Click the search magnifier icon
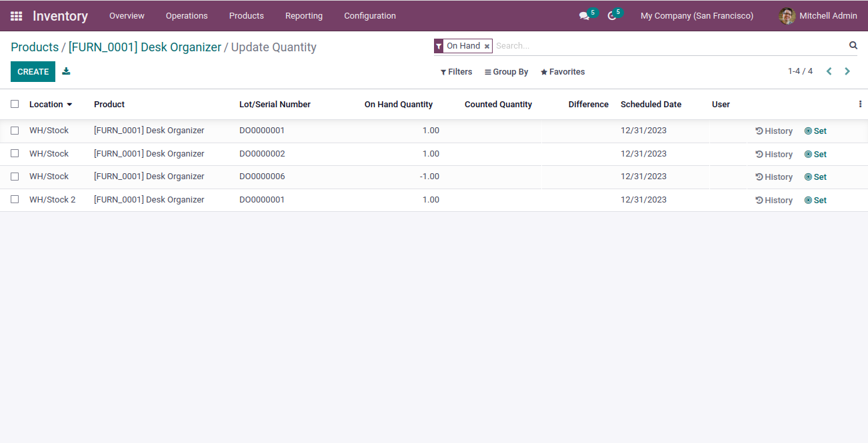Viewport: 868px width, 443px height. tap(853, 45)
